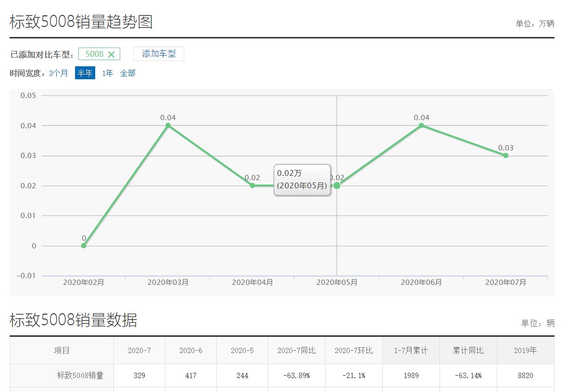Image resolution: width=566 pixels, height=392 pixels.
Task: Click the 2020年03月 data point on the line
Action: point(168,125)
